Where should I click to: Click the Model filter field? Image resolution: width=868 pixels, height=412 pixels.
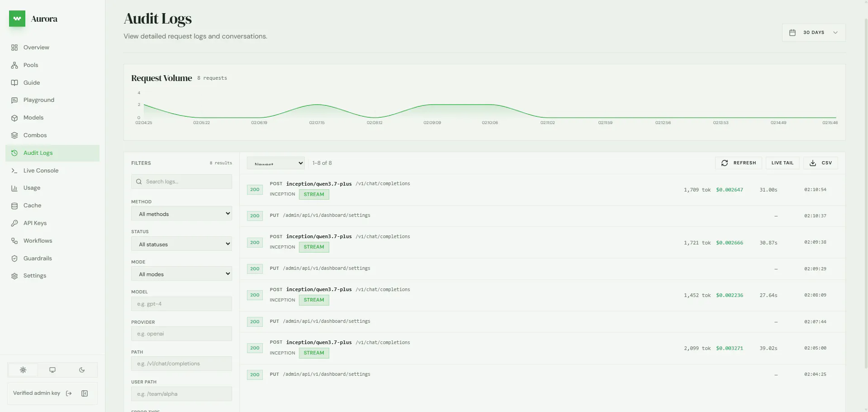[181, 304]
